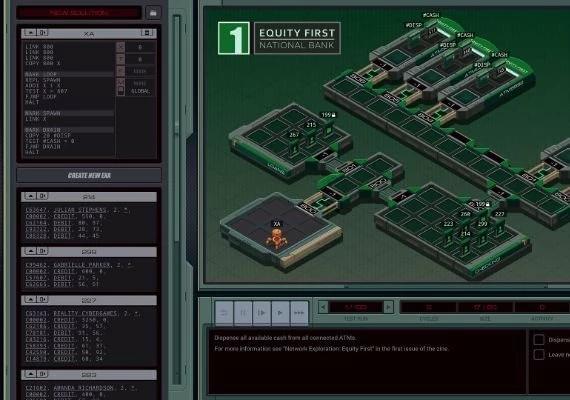
Task: Collapse the Julian Stephens file panel
Action: [31, 196]
